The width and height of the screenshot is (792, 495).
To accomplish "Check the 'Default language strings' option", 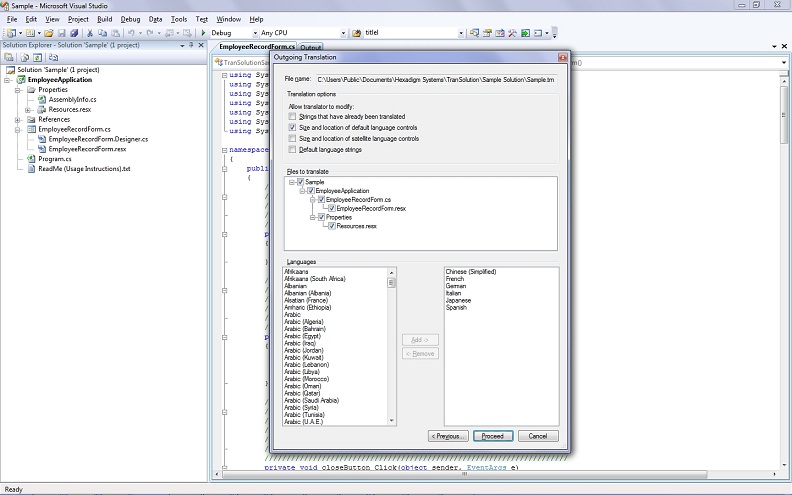I will tap(292, 150).
